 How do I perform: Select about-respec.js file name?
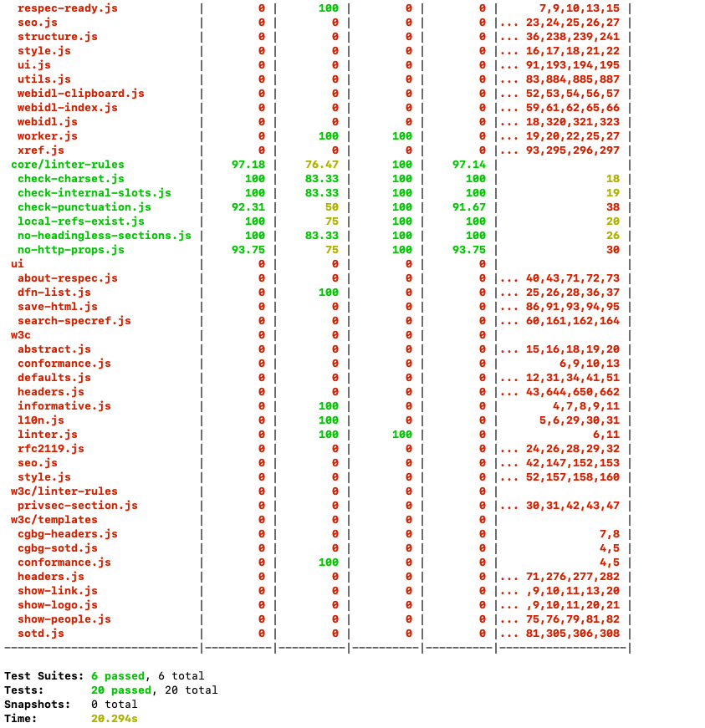pyautogui.click(x=68, y=278)
